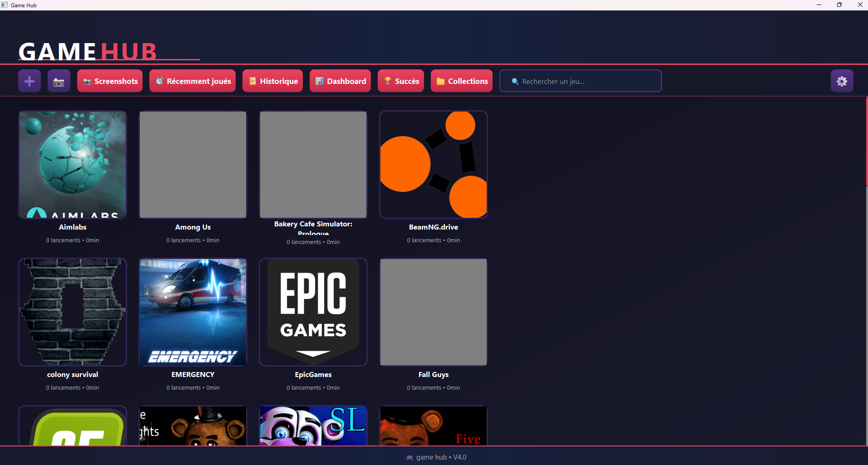Open the Screenshots section

pyautogui.click(x=110, y=81)
